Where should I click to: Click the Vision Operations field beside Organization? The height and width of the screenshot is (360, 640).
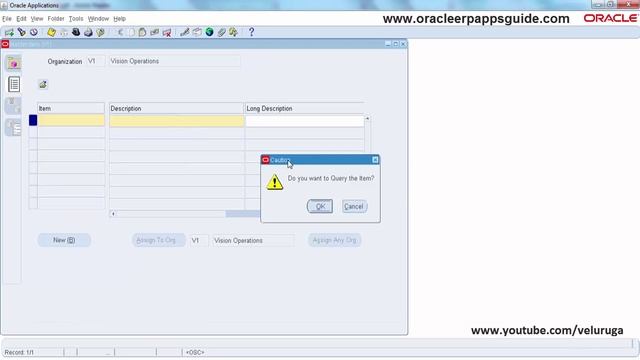click(x=175, y=61)
